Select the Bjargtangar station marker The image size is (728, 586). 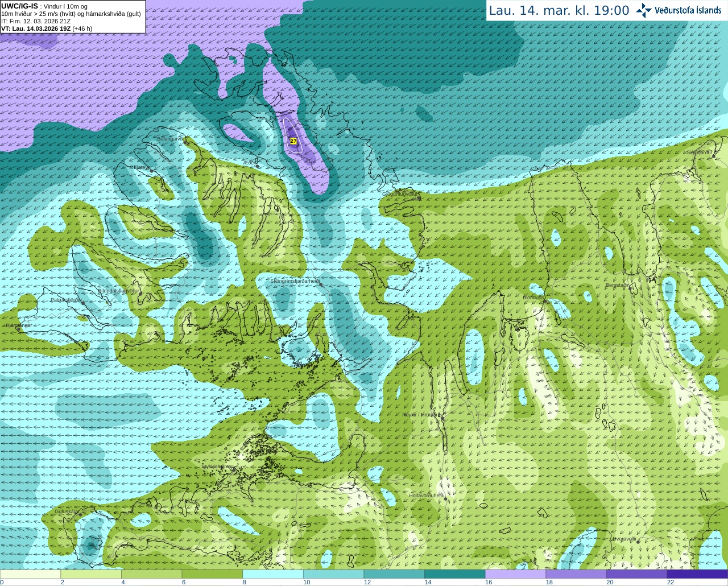[x=19, y=328]
